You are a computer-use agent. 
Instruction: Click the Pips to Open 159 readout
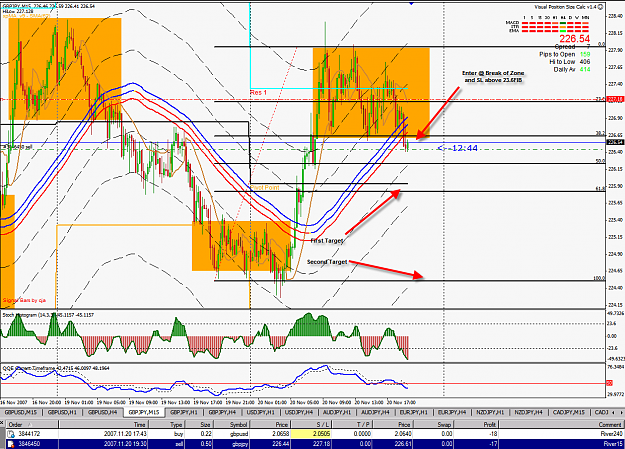[565, 54]
